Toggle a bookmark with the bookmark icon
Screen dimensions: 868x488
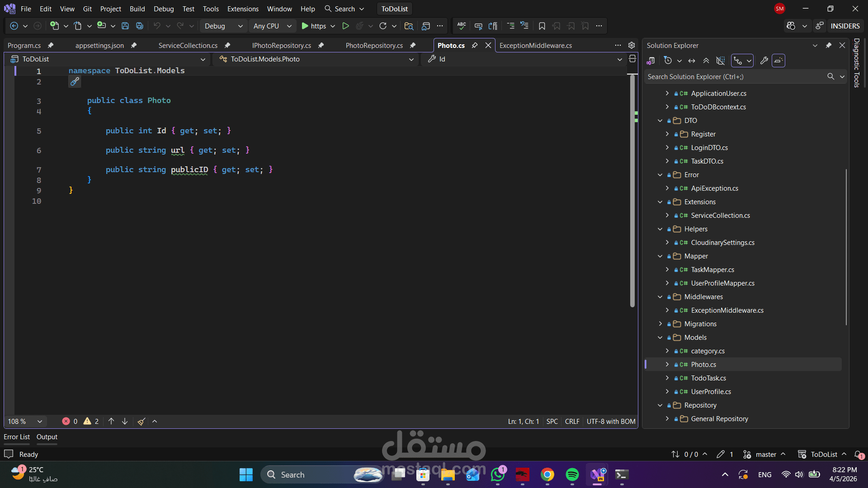pos(542,26)
